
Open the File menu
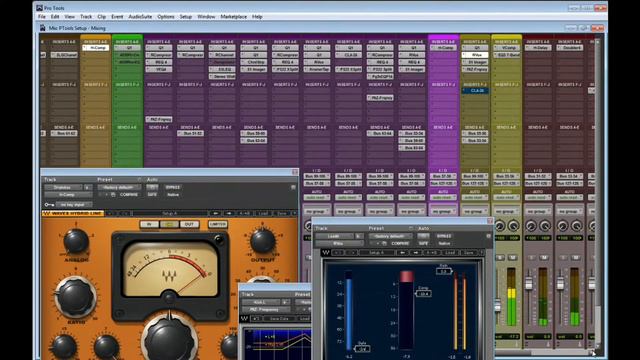[42, 17]
